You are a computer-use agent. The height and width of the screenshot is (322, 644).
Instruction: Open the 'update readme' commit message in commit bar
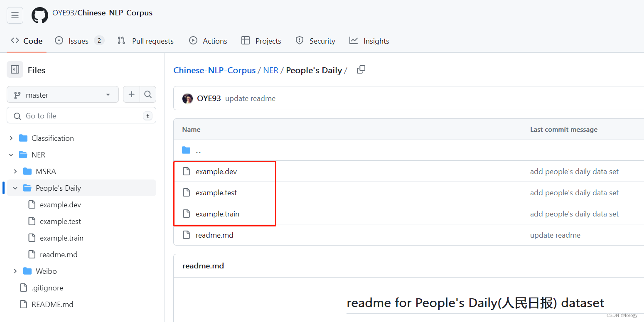click(250, 98)
